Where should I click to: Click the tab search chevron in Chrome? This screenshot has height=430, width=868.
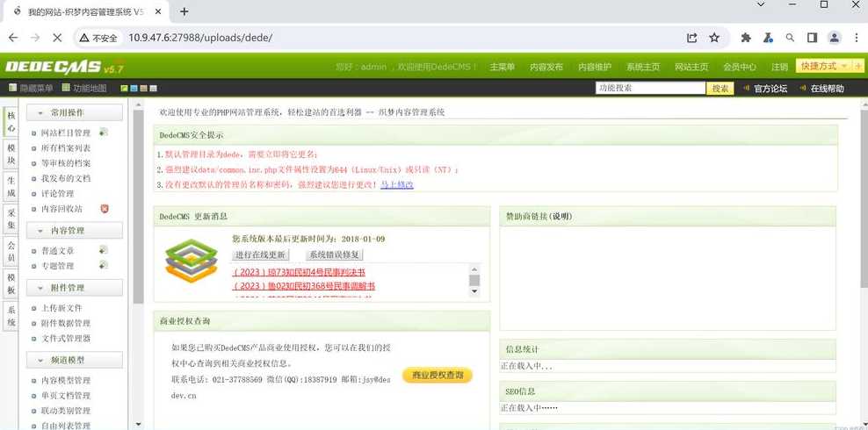761,4
